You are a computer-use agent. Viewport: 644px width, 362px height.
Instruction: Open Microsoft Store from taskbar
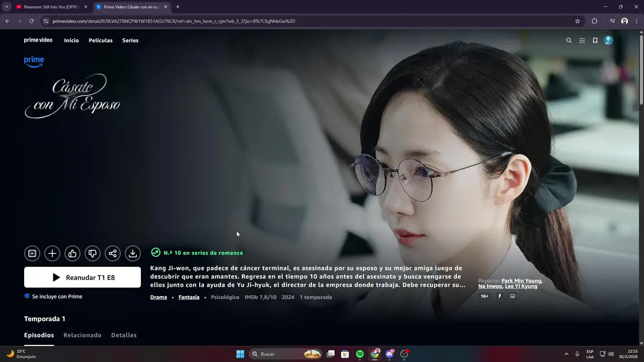[x=345, y=354]
